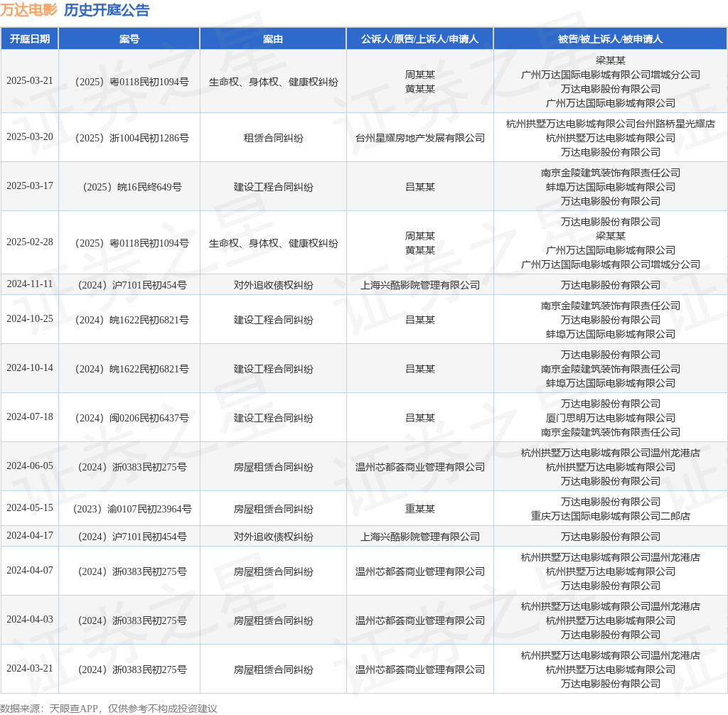Click 对外追收债权纠纷 in the 2024-04-17 row
Image resolution: width=728 pixels, height=715 pixels.
(x=273, y=537)
